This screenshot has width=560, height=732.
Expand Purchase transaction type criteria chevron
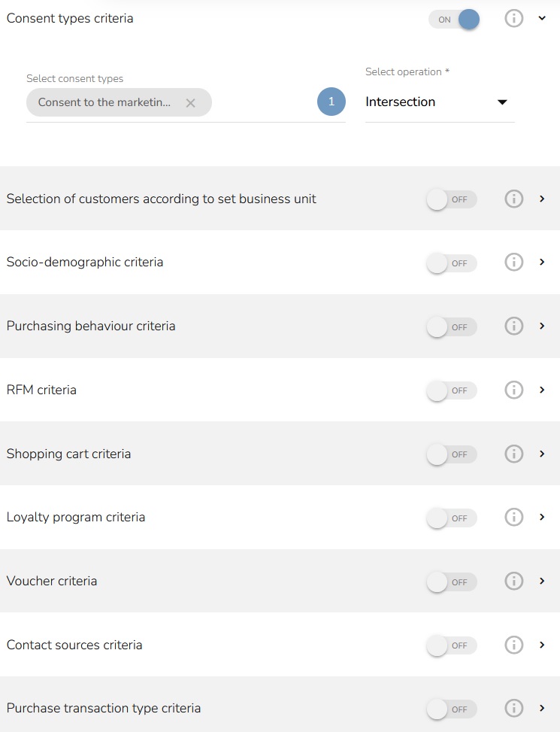(542, 709)
